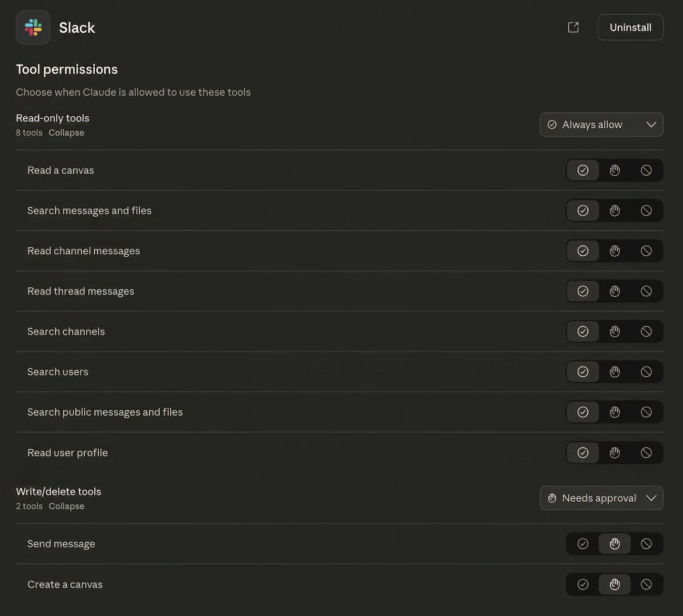Collapse the Write/delete tools section

(x=66, y=506)
